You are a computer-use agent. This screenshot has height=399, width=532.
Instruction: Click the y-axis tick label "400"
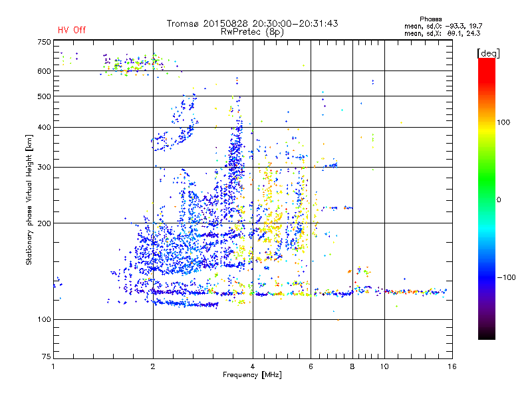tap(44, 128)
